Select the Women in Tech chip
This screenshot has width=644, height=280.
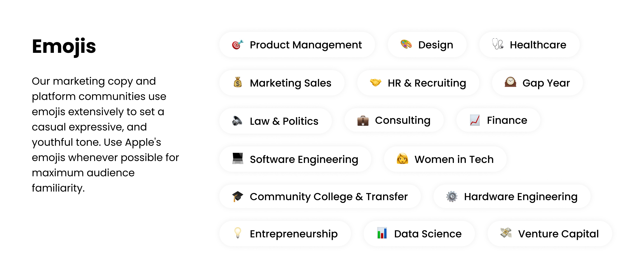point(445,159)
